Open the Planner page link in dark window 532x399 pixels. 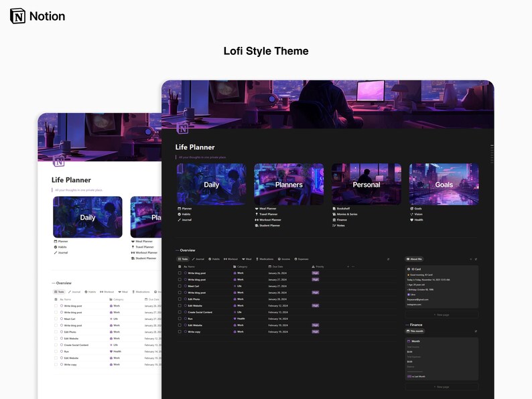tap(185, 208)
